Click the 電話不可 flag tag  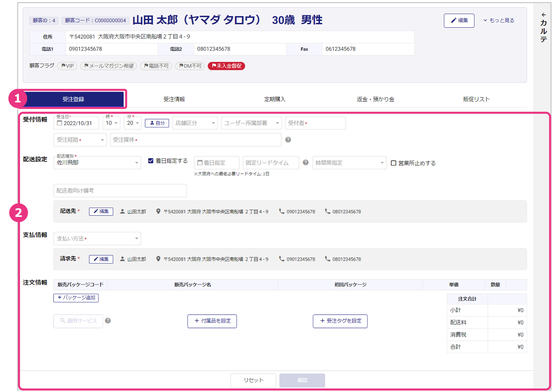[x=156, y=66]
